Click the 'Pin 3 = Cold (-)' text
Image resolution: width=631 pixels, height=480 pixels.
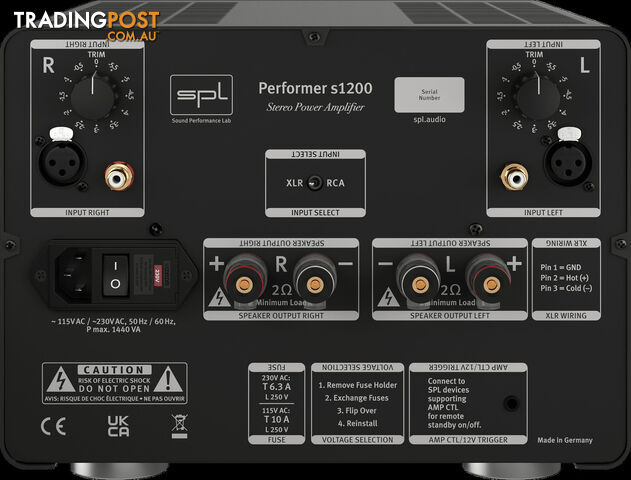point(566,288)
